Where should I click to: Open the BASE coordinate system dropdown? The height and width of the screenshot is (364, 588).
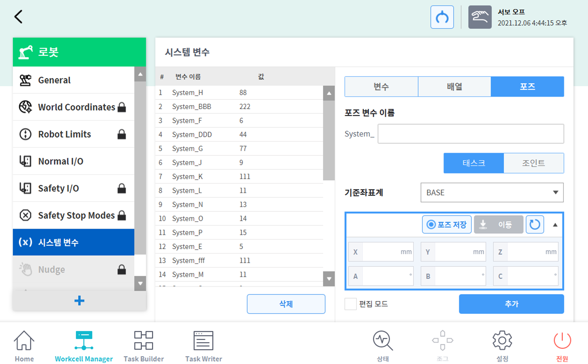[492, 193]
